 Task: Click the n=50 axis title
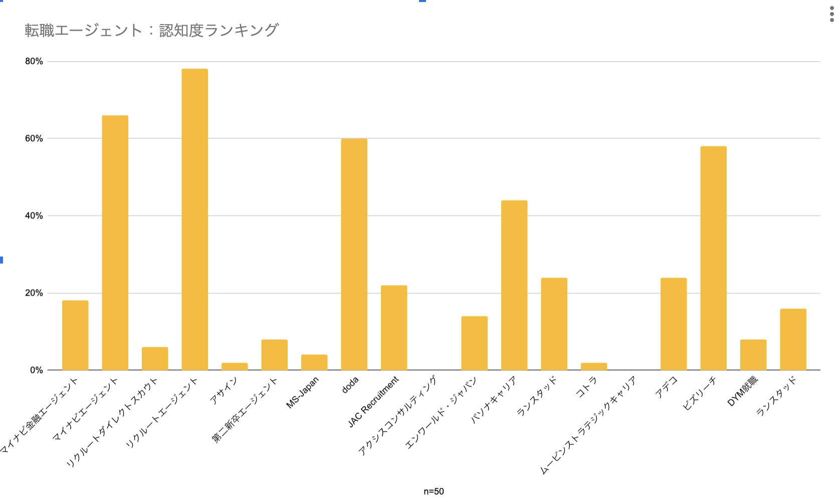click(x=434, y=491)
